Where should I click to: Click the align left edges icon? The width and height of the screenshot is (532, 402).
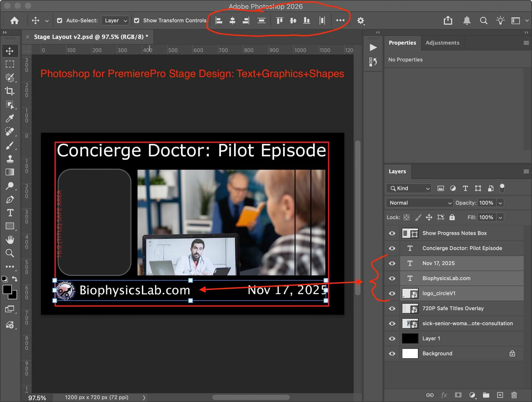(x=219, y=20)
